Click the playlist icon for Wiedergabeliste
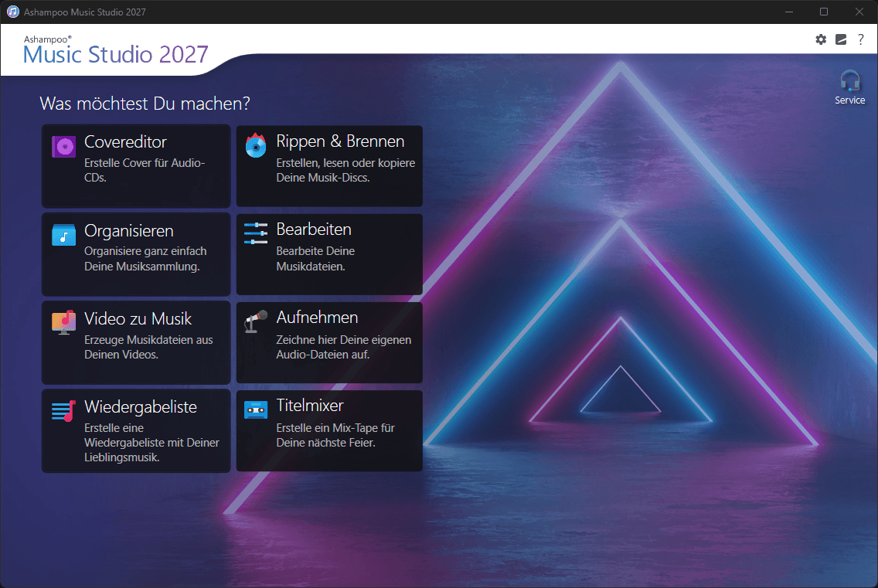The height and width of the screenshot is (588, 878). [64, 411]
